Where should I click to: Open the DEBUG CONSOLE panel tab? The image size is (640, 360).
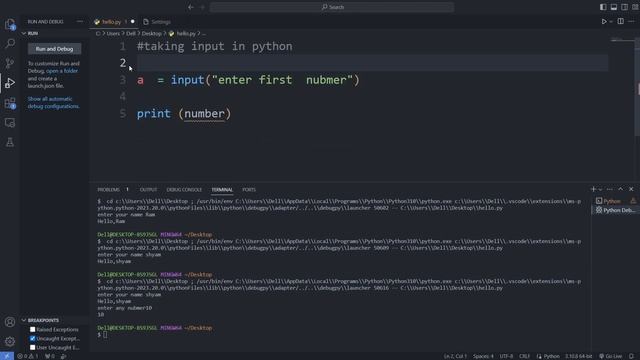point(184,190)
